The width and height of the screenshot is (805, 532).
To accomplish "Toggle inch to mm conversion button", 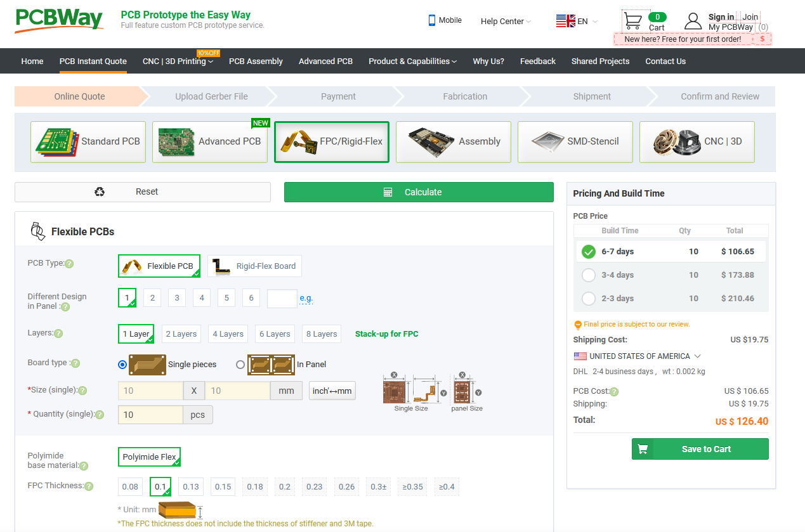I will (x=332, y=391).
